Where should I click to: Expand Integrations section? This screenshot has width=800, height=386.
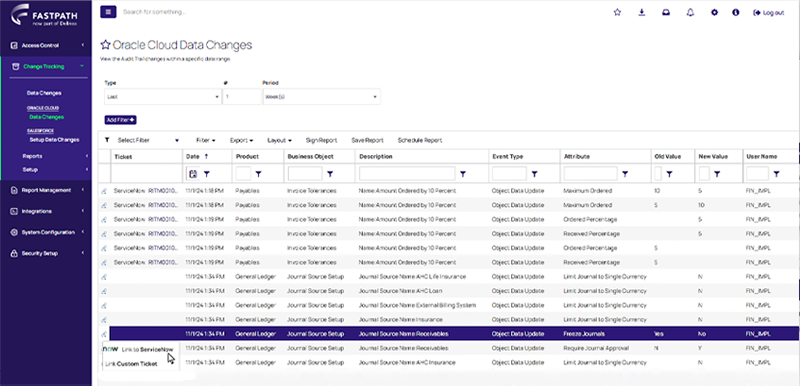46,211
